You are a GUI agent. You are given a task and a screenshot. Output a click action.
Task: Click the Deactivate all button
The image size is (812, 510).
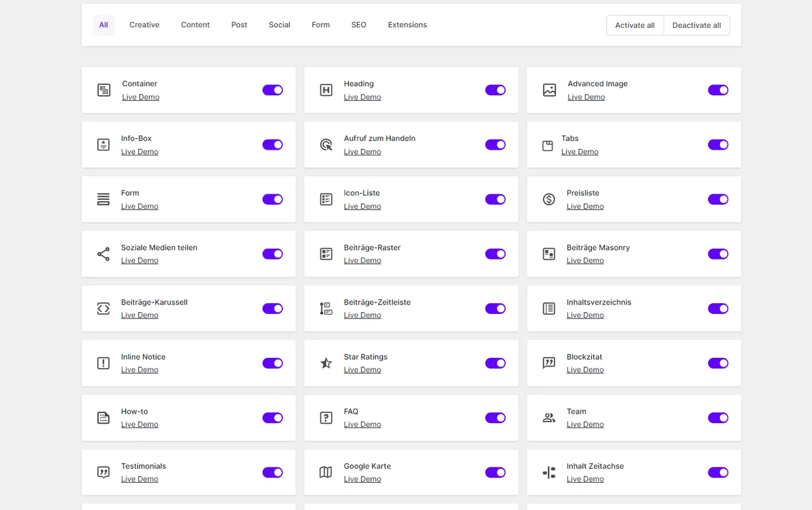pyautogui.click(x=697, y=25)
